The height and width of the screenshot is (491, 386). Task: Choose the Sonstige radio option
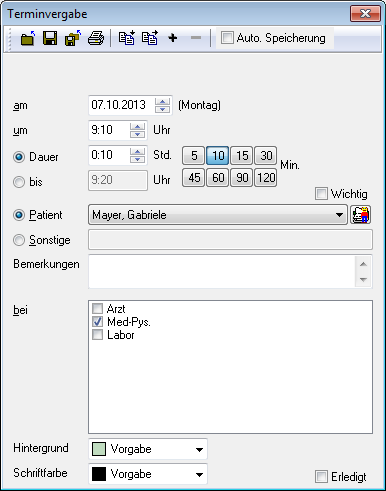[19, 240]
